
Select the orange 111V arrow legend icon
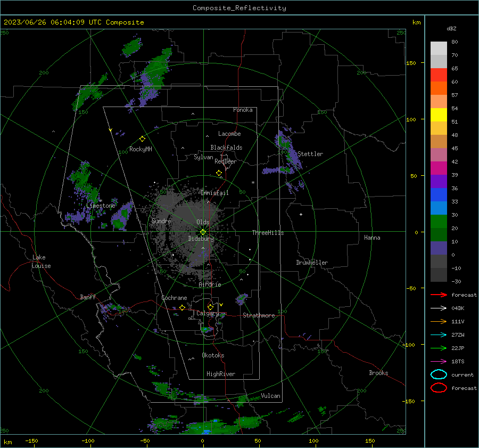point(439,321)
